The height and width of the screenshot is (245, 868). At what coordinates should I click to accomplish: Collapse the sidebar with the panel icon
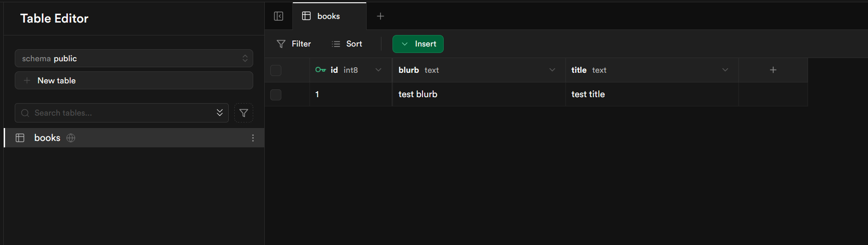pyautogui.click(x=279, y=16)
